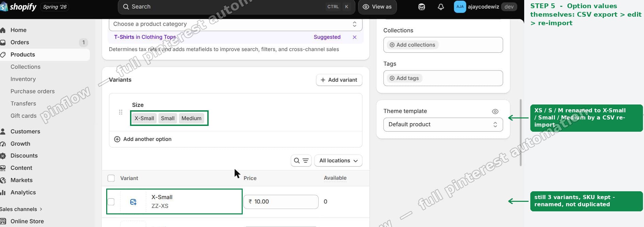644x227 pixels.
Task: Open Content in sidebar
Action: pos(21,168)
